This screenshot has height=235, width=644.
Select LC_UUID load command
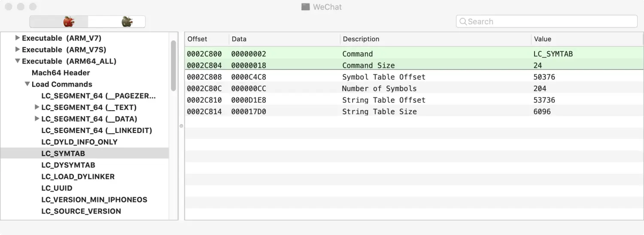click(57, 188)
